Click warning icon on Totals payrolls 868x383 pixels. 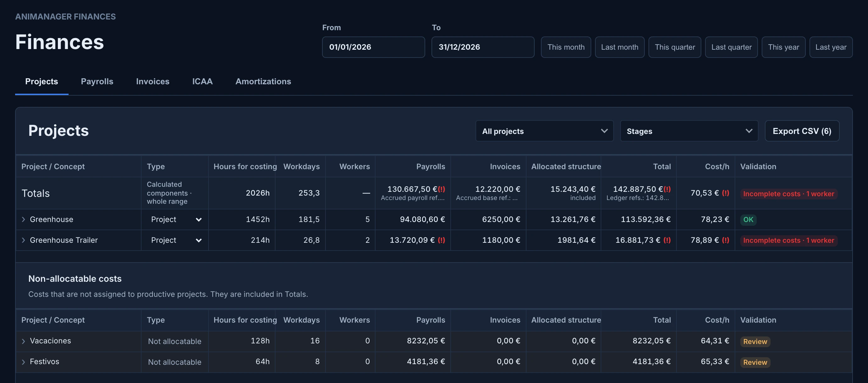[x=442, y=189]
